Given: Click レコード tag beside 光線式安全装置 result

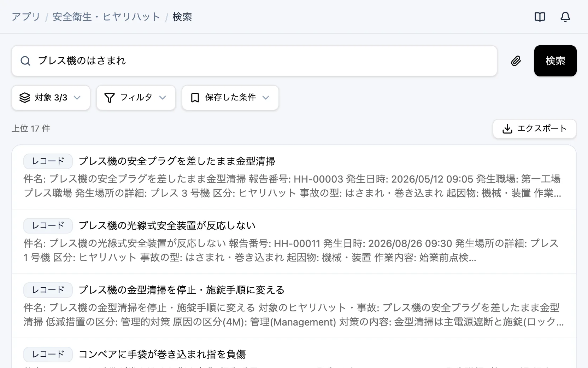Looking at the screenshot, I should click(48, 226).
